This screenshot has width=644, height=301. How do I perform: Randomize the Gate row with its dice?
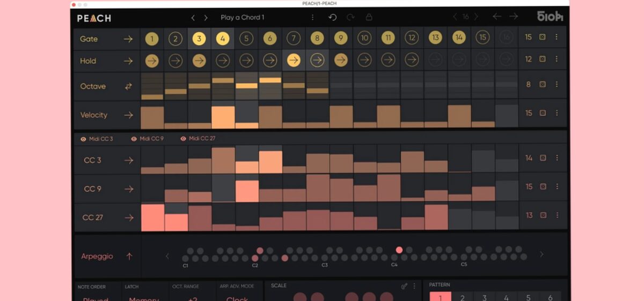pyautogui.click(x=543, y=37)
